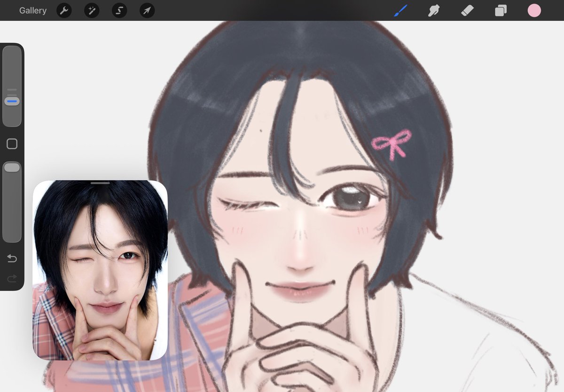The height and width of the screenshot is (392, 564).
Task: Grab the reference window top handle
Action: [x=100, y=183]
